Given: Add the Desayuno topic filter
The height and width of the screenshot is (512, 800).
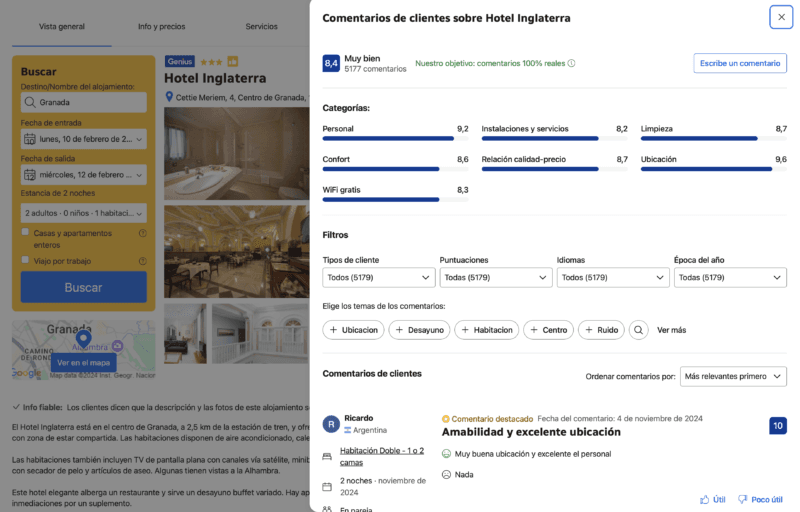Looking at the screenshot, I should (x=419, y=330).
